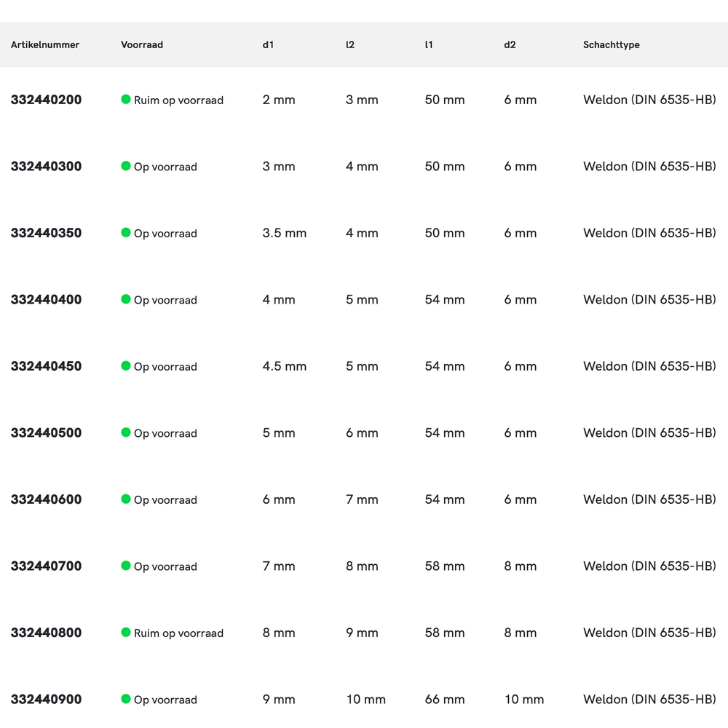Select article 332440350 link
728x728 pixels.
click(x=46, y=233)
